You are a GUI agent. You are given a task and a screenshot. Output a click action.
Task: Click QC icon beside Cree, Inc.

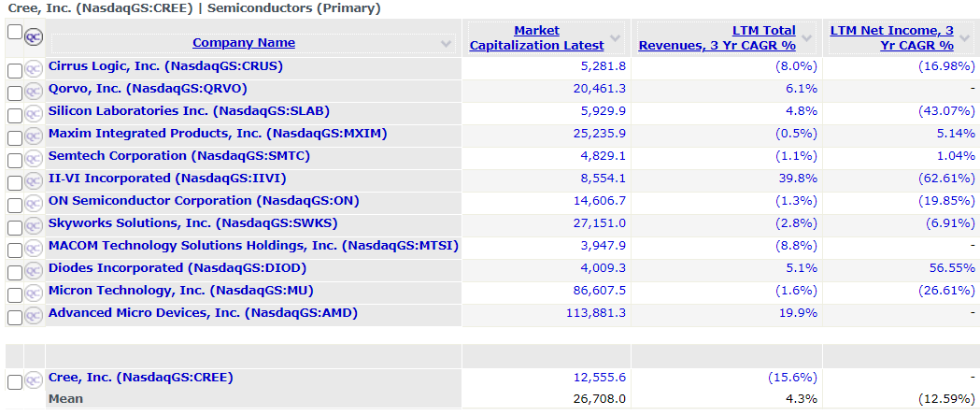tap(33, 382)
